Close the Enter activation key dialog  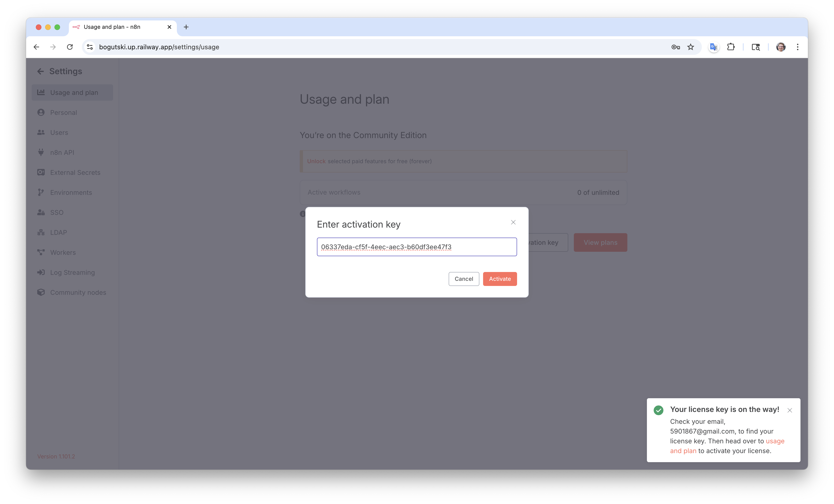(513, 222)
